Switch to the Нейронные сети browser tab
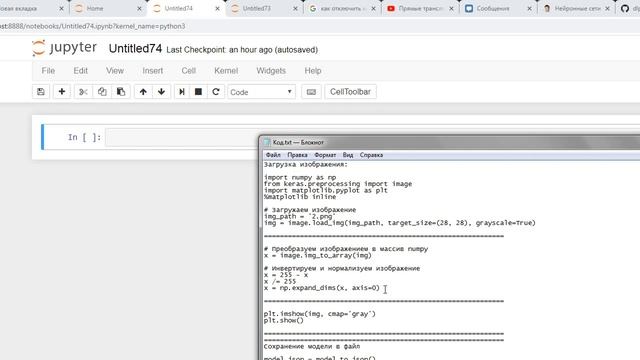This screenshot has width=640, height=360. (577, 8)
